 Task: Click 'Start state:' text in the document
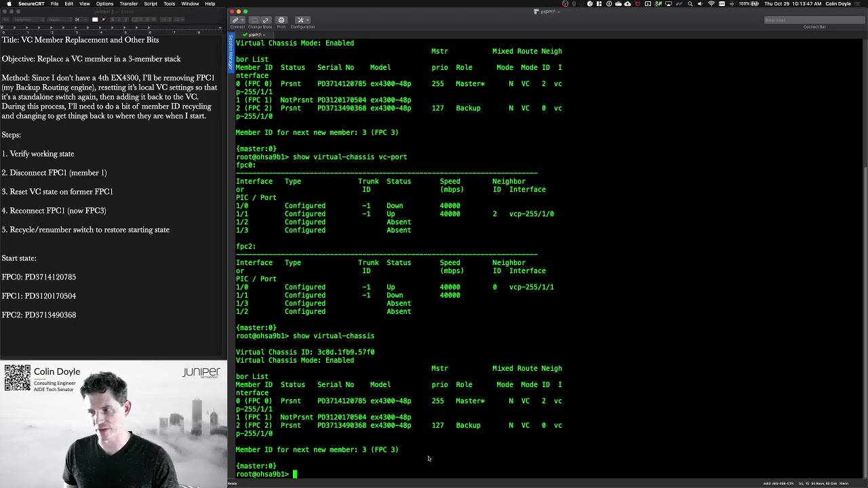(x=19, y=258)
